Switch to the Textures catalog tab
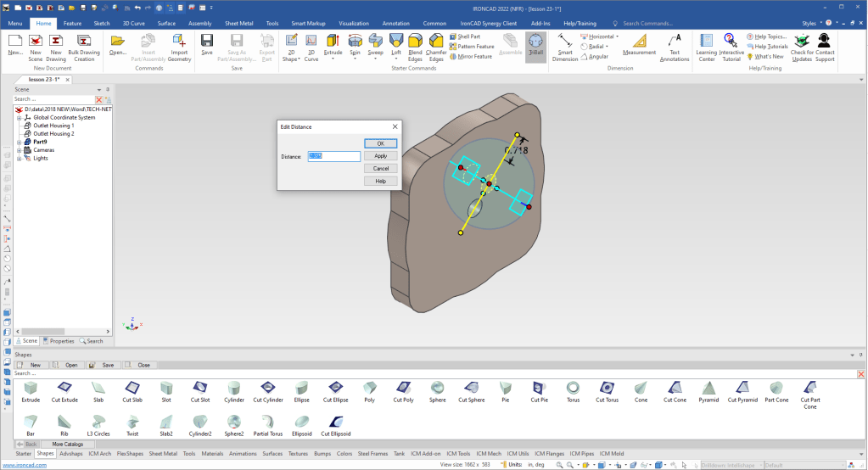The width and height of the screenshot is (868, 470). [297, 454]
